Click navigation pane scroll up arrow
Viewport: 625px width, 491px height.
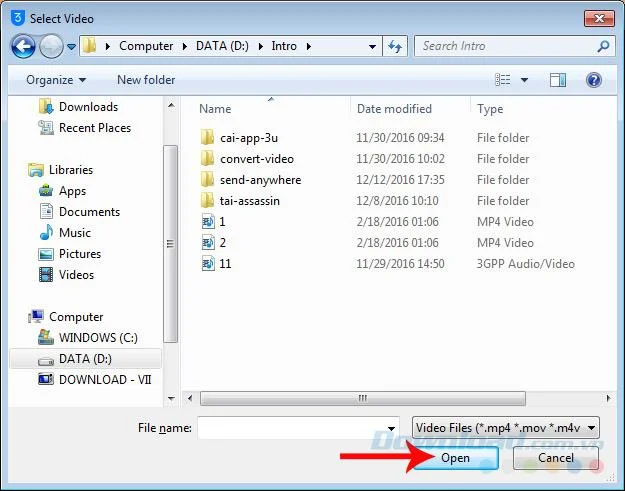pyautogui.click(x=171, y=106)
